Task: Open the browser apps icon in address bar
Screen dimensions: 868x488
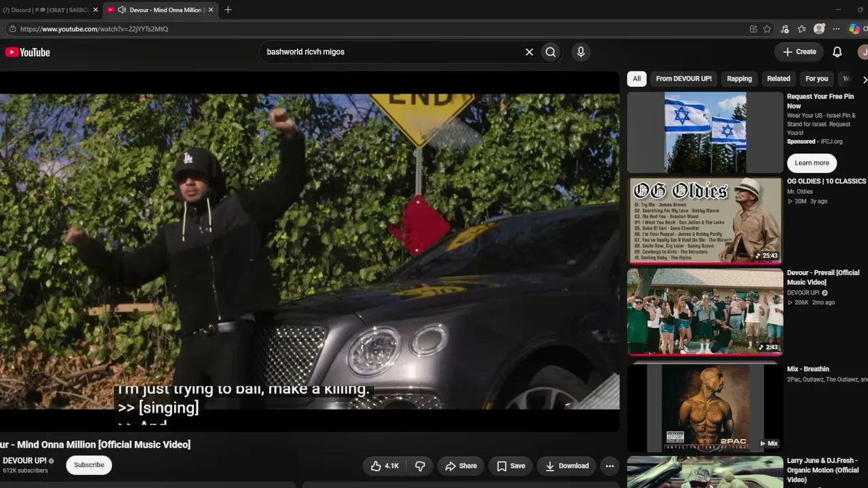Action: tap(753, 29)
